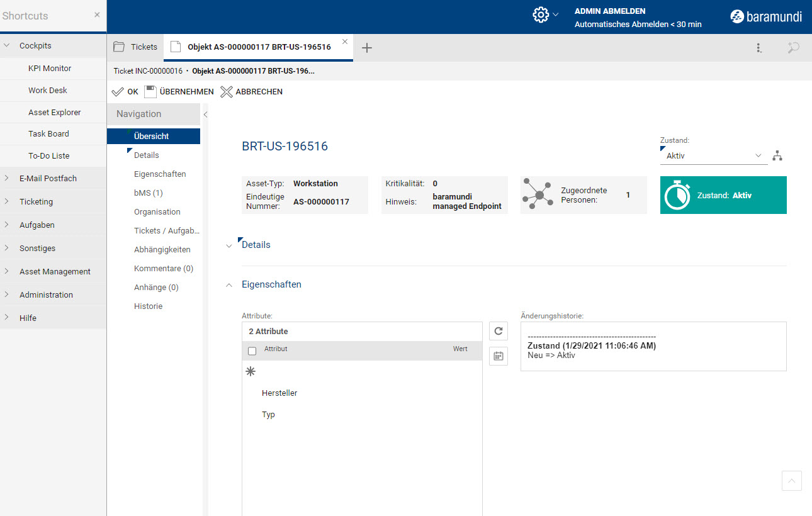Toggle the select-all attributes checkbox

252,351
